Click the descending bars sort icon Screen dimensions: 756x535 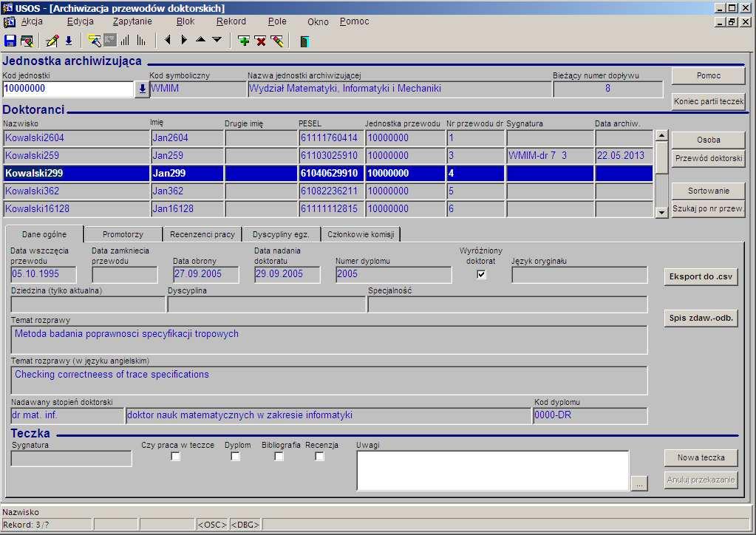click(141, 41)
